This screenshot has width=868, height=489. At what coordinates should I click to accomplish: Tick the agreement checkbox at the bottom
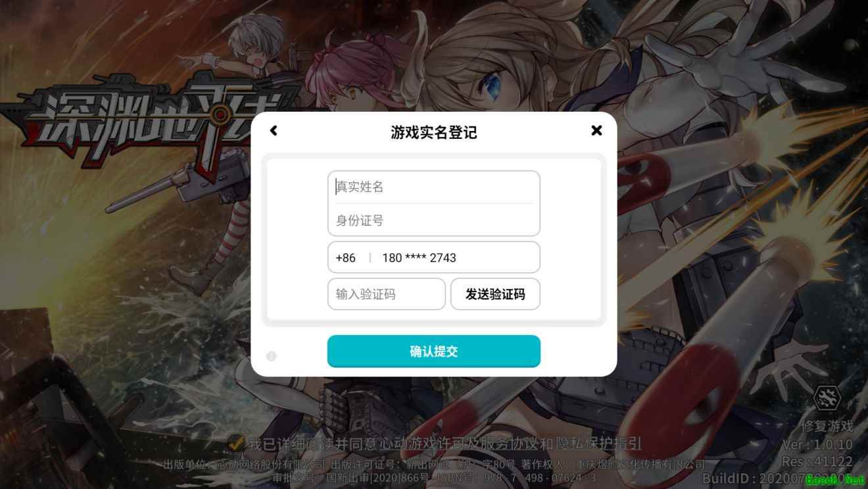pyautogui.click(x=235, y=443)
